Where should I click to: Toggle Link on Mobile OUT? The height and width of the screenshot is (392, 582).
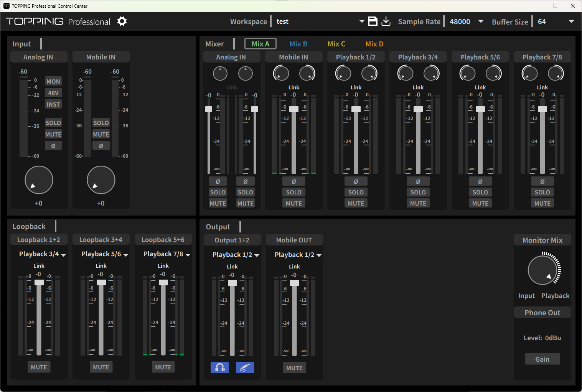(x=294, y=267)
